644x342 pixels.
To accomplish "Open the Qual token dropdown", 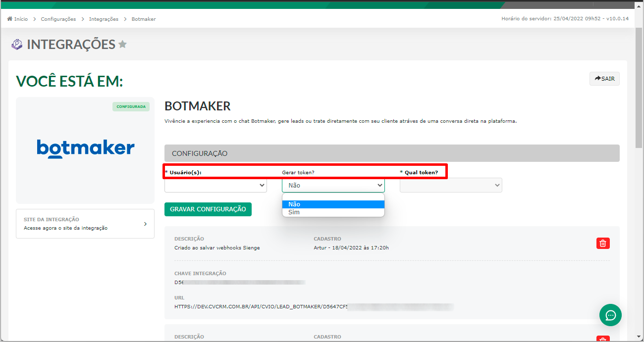I will coord(451,185).
